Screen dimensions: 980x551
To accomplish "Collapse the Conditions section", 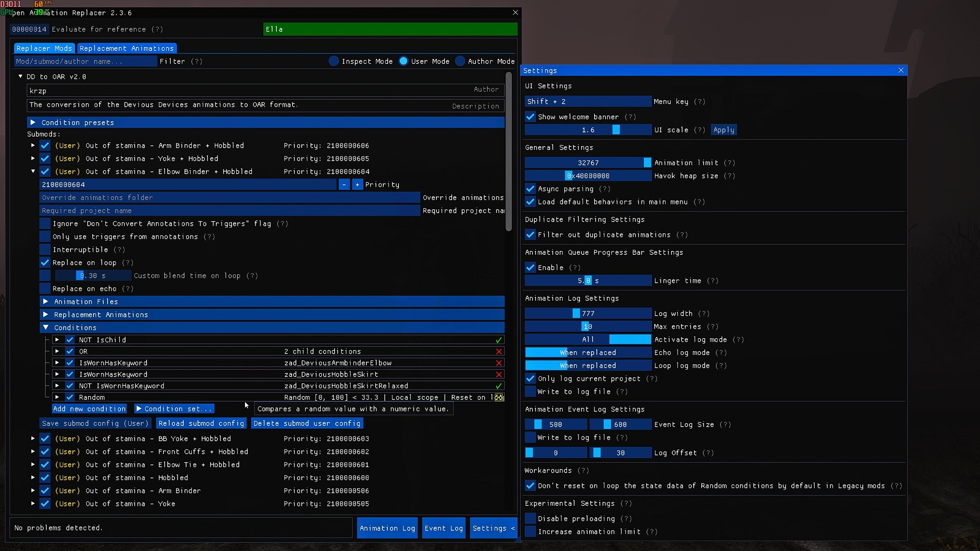I will pos(46,327).
